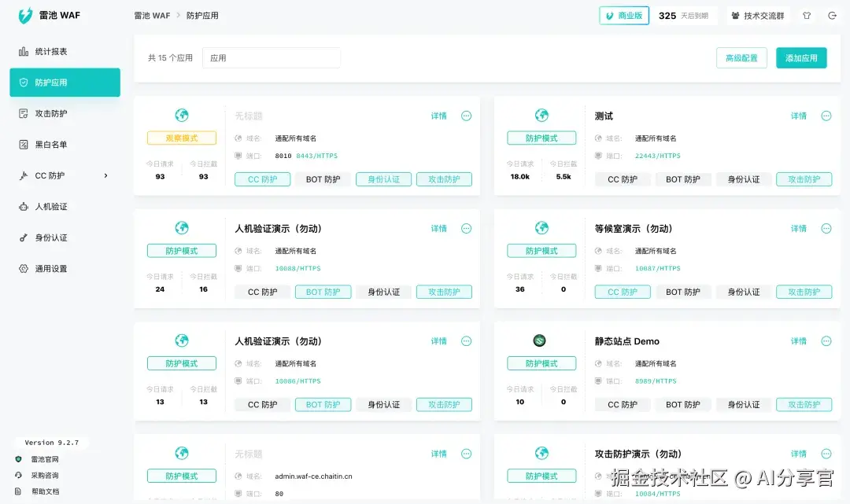Click the globe icon on 等候室演示 card
850x504 pixels.
pos(541,227)
